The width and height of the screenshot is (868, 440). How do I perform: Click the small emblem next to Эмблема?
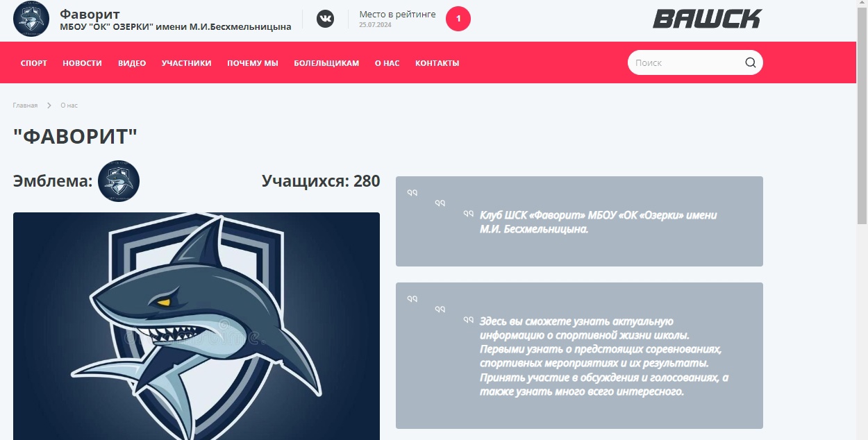tap(119, 181)
